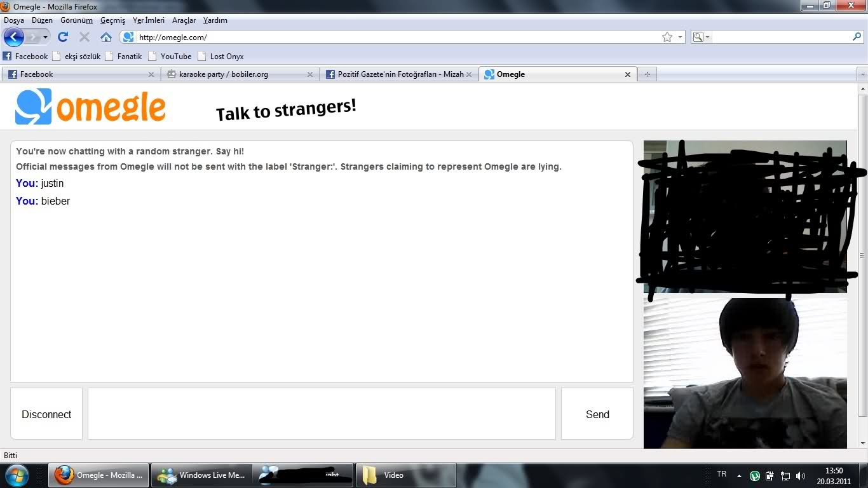The image size is (868, 488).
Task: Go to the Firefox home page
Action: 106,37
